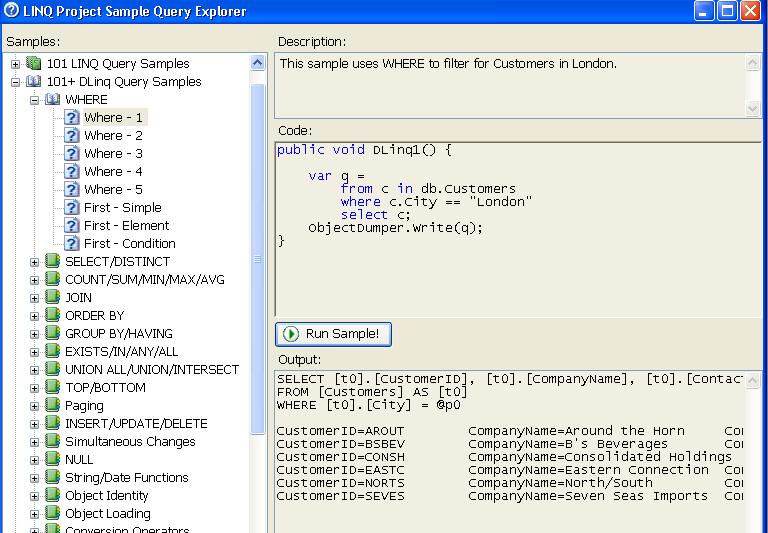Expand the Simultaneous Changes folder
Image resolution: width=768 pixels, height=533 pixels.
click(x=34, y=442)
